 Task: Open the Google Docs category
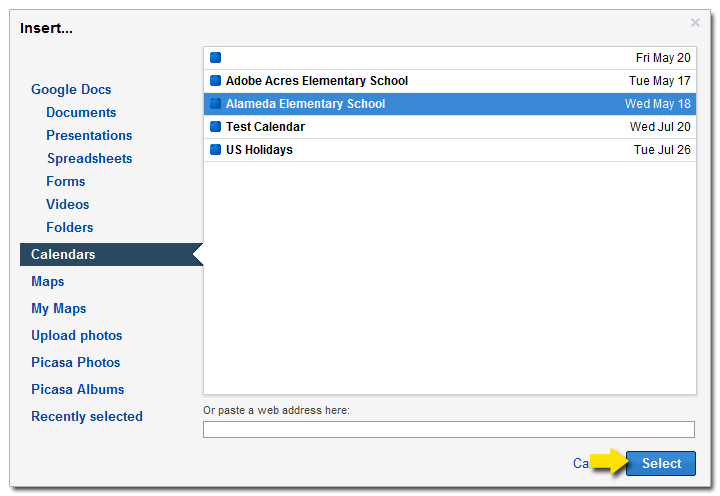coord(71,90)
